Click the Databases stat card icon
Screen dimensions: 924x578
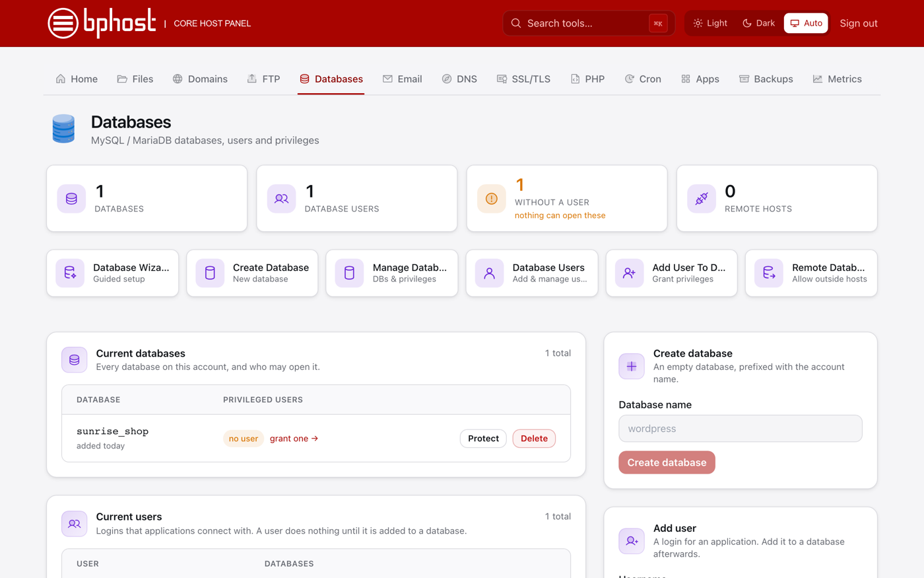point(71,198)
